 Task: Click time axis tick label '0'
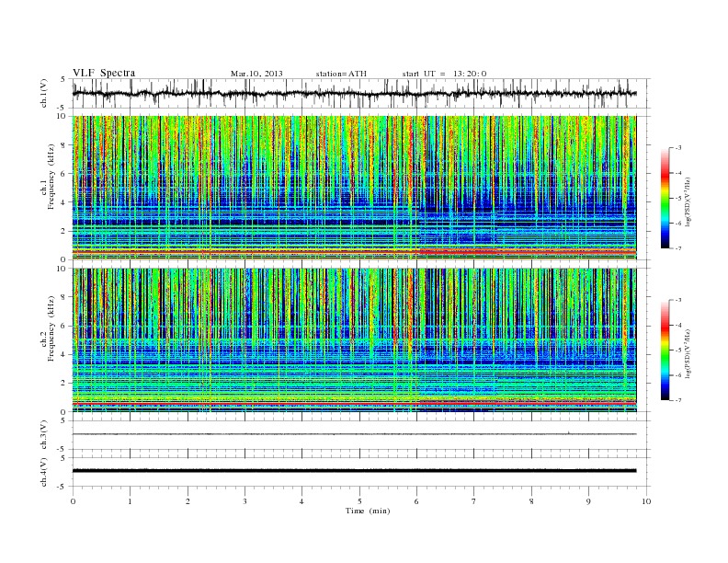click(x=73, y=501)
